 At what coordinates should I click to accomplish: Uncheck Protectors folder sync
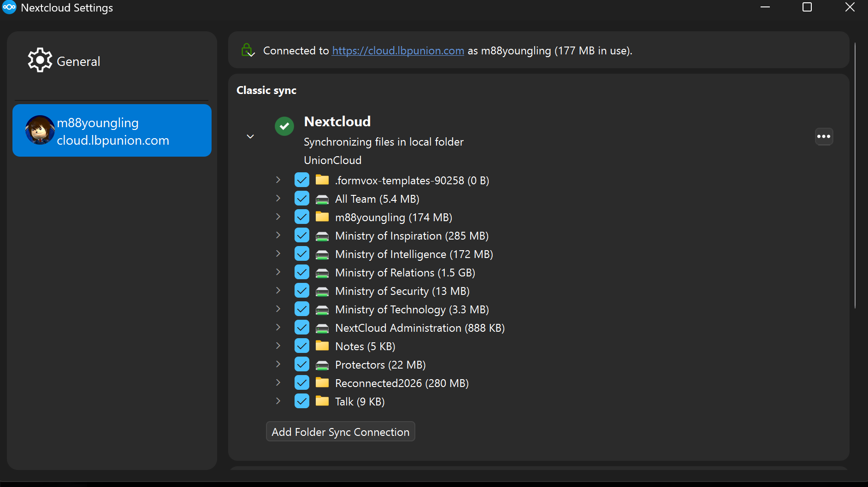[302, 364]
